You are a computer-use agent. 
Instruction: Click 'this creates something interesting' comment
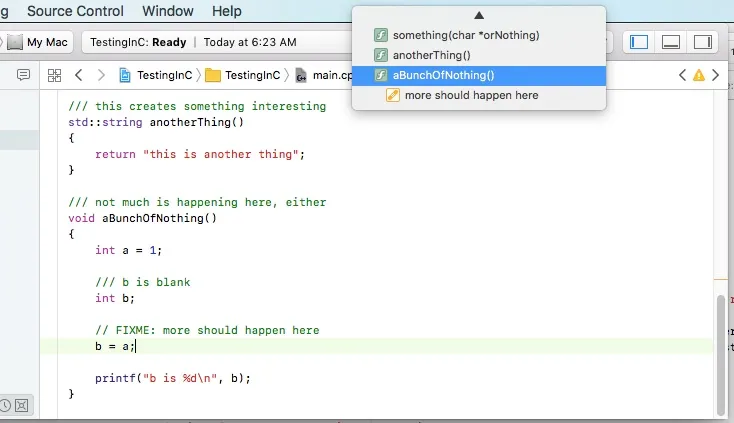tap(197, 107)
